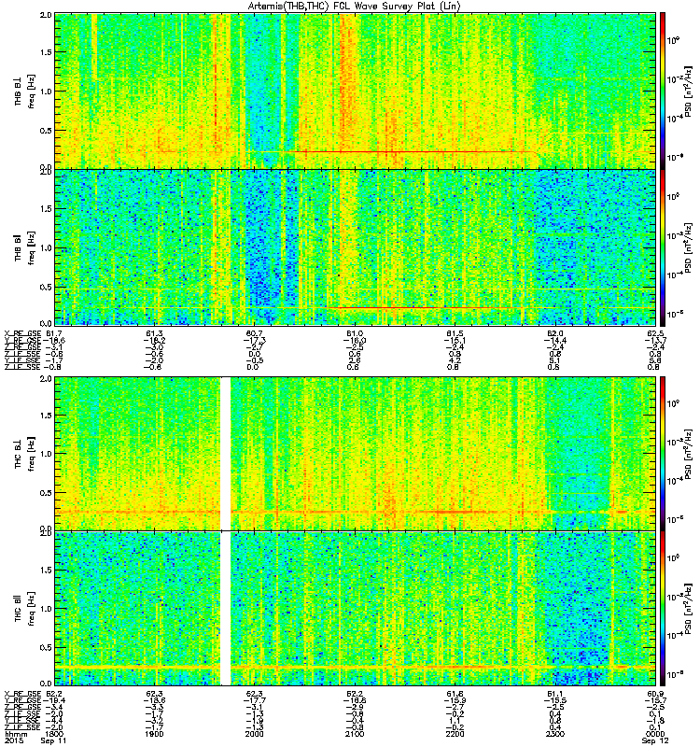Click the 0000 time tick label
The height and width of the screenshot is (747, 700).
[655, 734]
